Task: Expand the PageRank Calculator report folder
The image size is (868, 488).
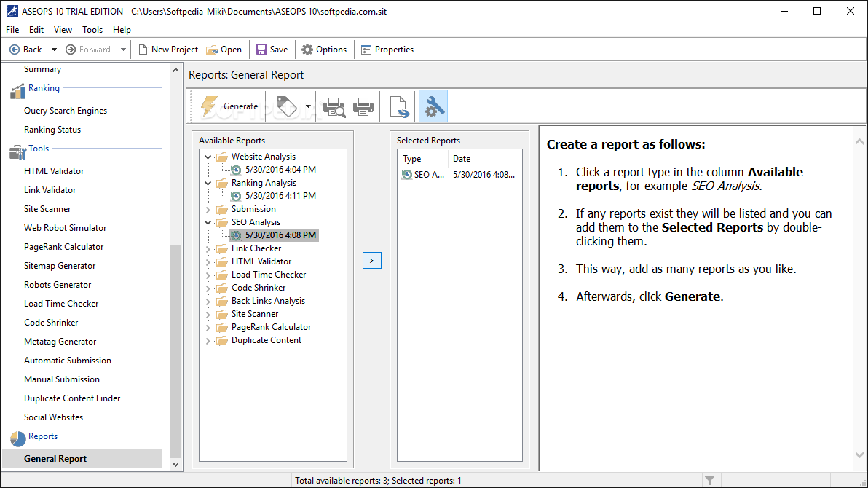Action: coord(208,327)
